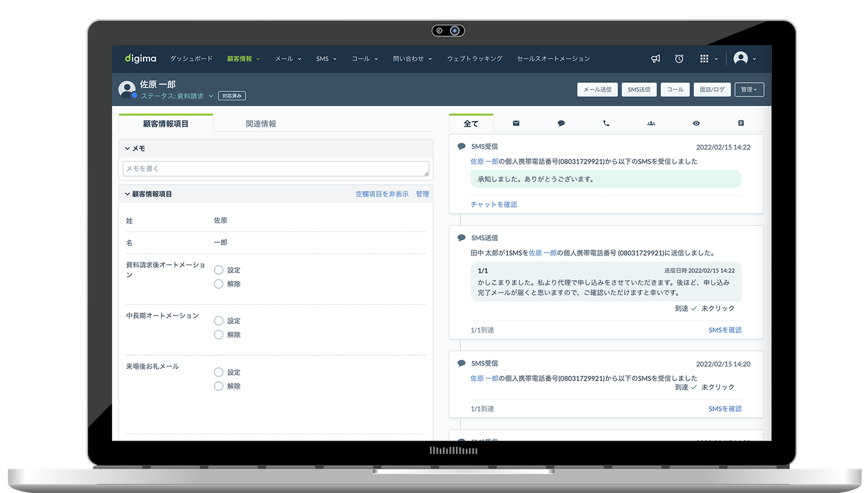Select 解除 for 中長期オートメーション
The height and width of the screenshot is (493, 868).
(219, 334)
